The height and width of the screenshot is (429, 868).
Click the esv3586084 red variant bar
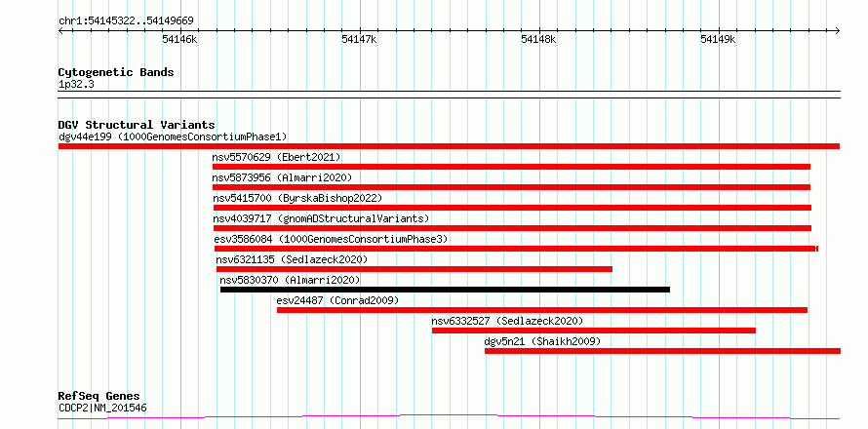tap(517, 249)
